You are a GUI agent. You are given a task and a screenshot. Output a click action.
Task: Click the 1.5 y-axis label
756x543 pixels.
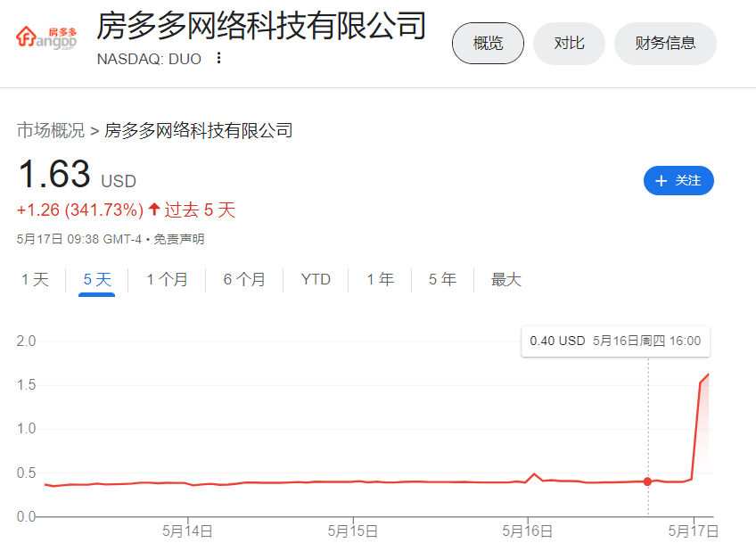click(26, 384)
